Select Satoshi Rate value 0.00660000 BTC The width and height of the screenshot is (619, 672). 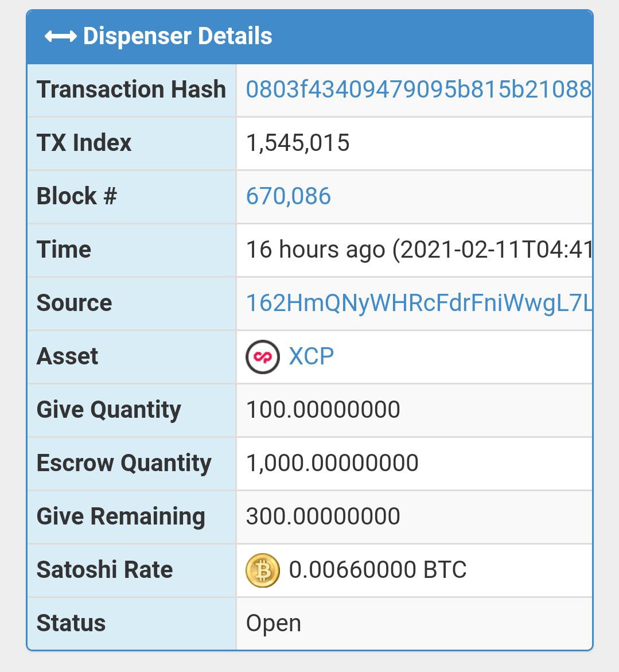pyautogui.click(x=377, y=570)
